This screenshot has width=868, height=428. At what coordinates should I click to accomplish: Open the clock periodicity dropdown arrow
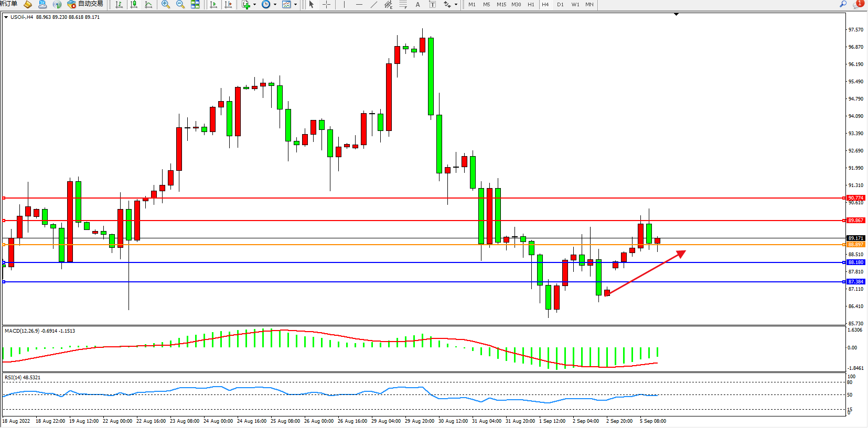[x=275, y=4]
